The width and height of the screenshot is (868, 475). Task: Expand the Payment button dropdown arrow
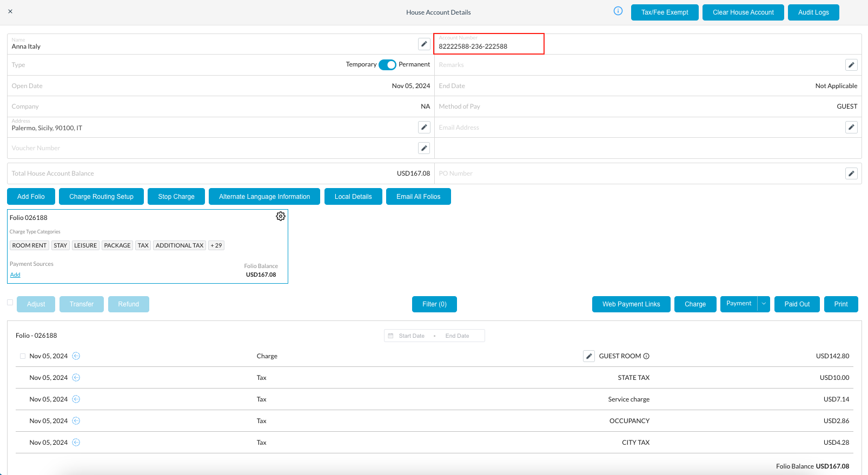pos(764,304)
